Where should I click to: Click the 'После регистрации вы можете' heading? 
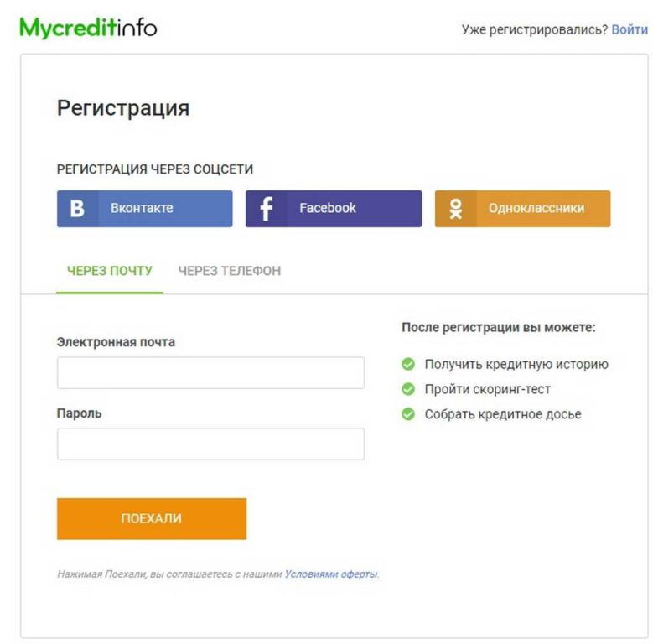499,327
